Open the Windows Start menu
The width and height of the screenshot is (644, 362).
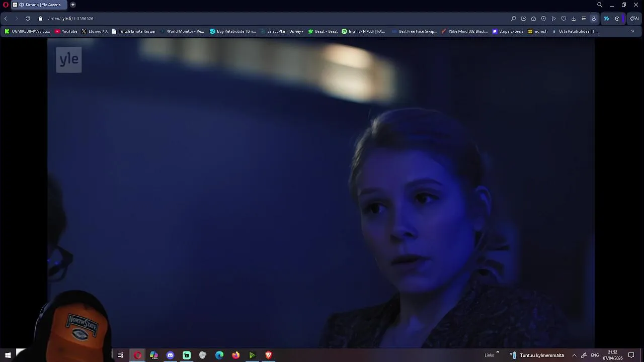8,355
